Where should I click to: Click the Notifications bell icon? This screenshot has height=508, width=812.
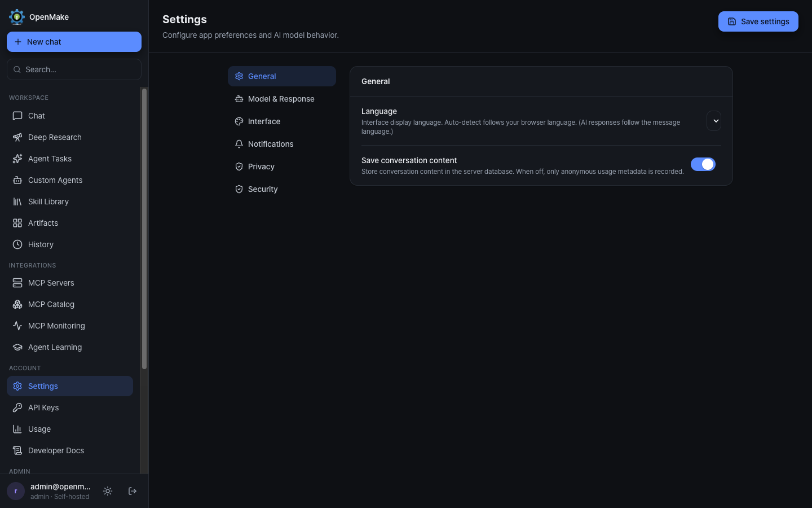click(x=239, y=144)
